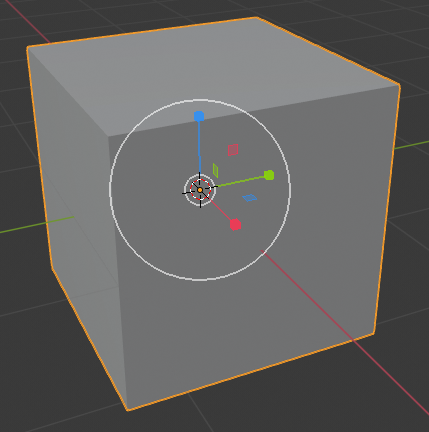Click the blue Z-axis arrow shaft

[199, 147]
